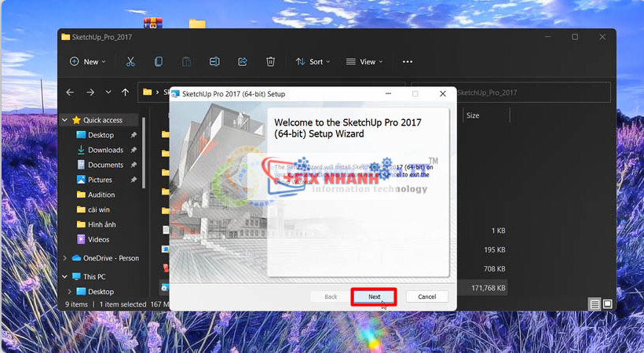Click the search box in SketchUp_Pro_2017 window
The image size is (644, 353).
point(510,93)
